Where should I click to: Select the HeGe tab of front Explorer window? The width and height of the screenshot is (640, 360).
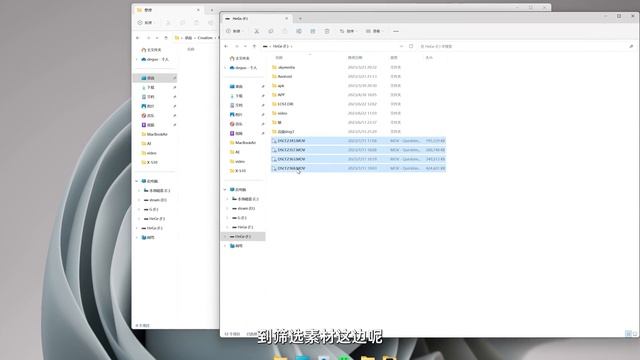(256, 19)
